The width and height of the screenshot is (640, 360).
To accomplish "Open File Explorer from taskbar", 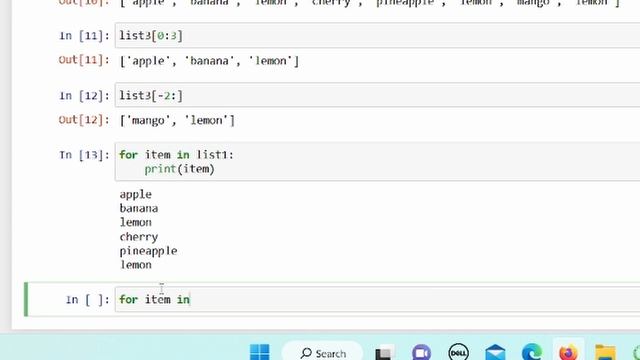I will coord(605,353).
